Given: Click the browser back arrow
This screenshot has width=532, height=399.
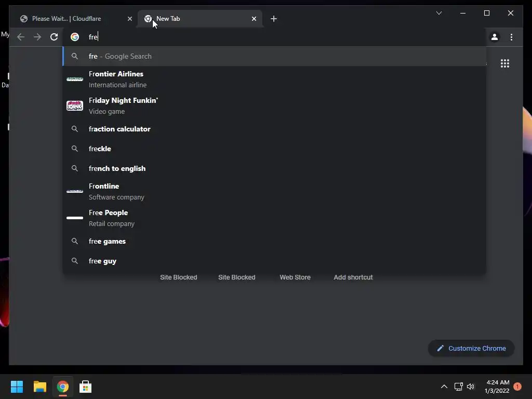Looking at the screenshot, I should [x=21, y=37].
